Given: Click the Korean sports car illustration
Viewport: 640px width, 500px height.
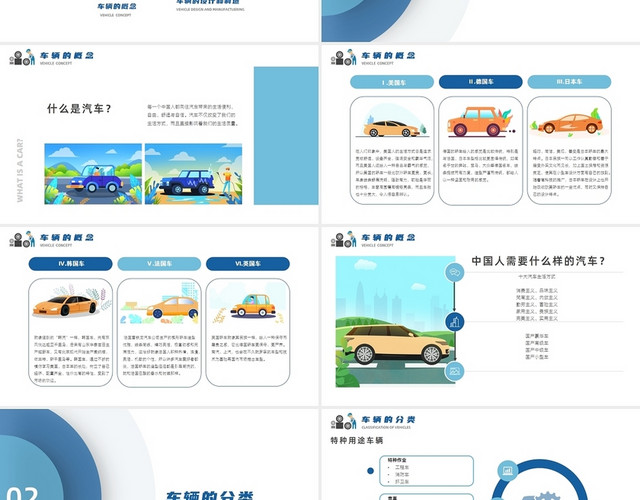Looking at the screenshot, I should tap(70, 302).
